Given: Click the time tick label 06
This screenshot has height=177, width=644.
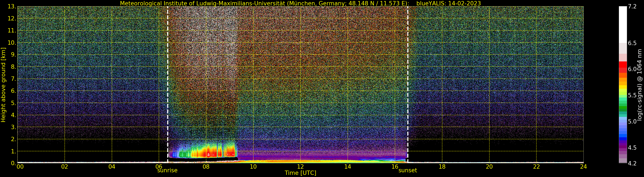Looking at the screenshot, I should coord(159,166).
